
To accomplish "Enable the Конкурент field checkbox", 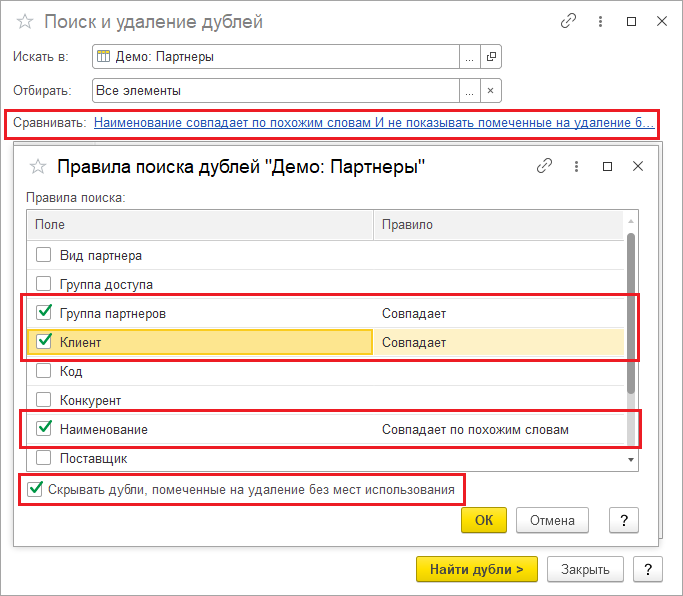I will [x=44, y=400].
